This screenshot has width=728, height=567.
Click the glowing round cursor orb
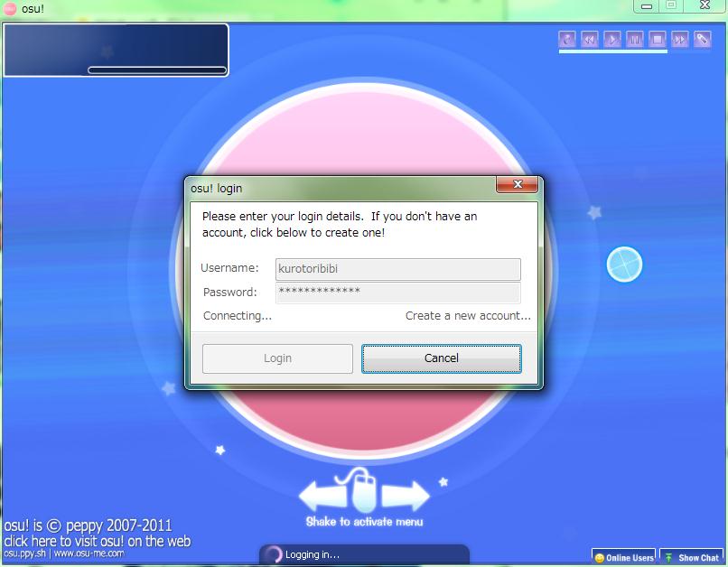pyautogui.click(x=624, y=265)
